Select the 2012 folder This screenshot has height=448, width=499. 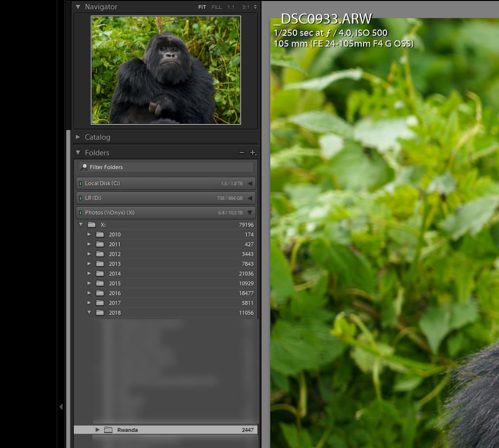[x=166, y=254]
